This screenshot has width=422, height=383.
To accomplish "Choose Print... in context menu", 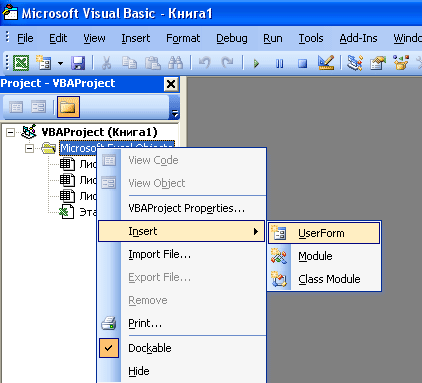I will click(182, 323).
